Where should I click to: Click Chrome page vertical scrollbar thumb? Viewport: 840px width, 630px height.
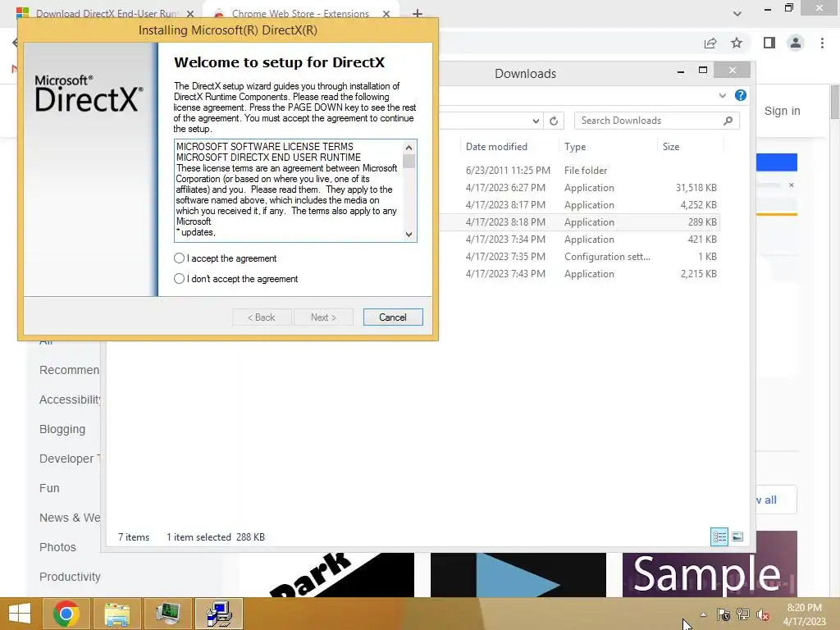pos(834,102)
